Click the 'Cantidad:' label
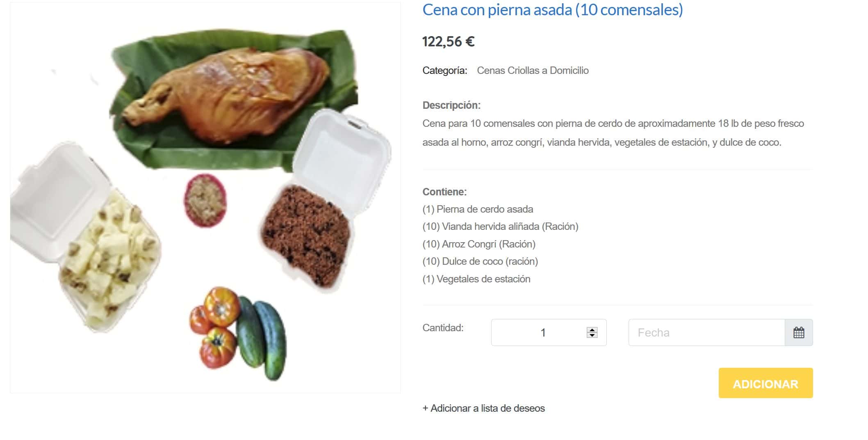The height and width of the screenshot is (440, 868). tap(443, 328)
